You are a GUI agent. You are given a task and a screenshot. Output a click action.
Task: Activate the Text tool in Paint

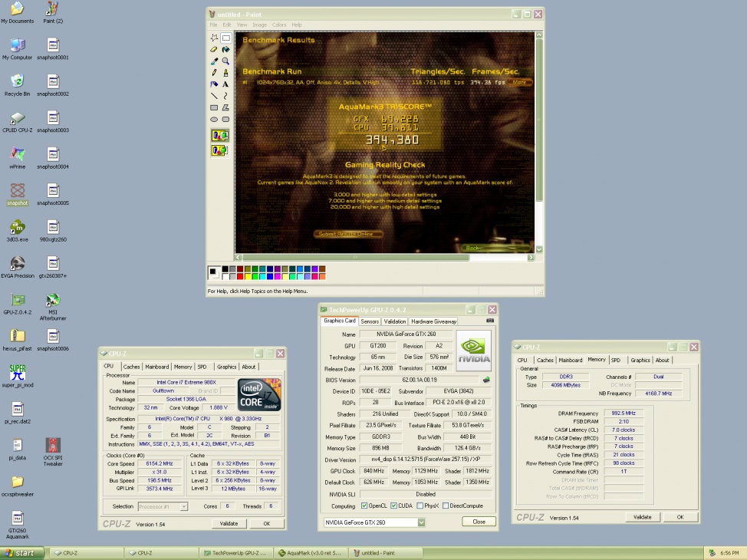(225, 84)
